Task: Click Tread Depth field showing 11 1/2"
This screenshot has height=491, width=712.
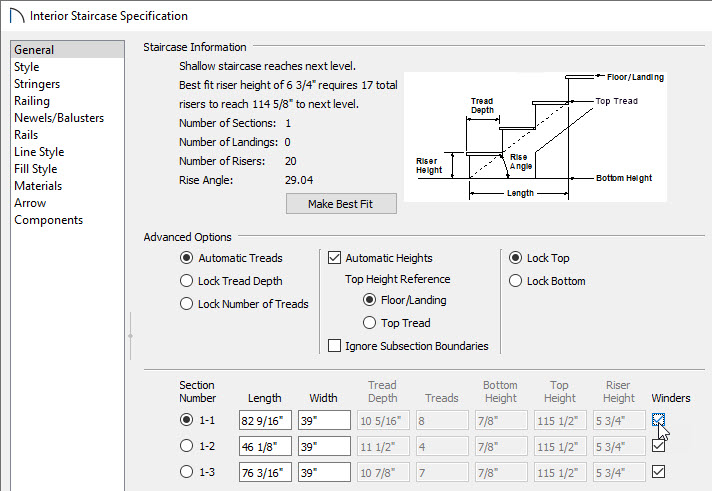Action: pyautogui.click(x=383, y=446)
